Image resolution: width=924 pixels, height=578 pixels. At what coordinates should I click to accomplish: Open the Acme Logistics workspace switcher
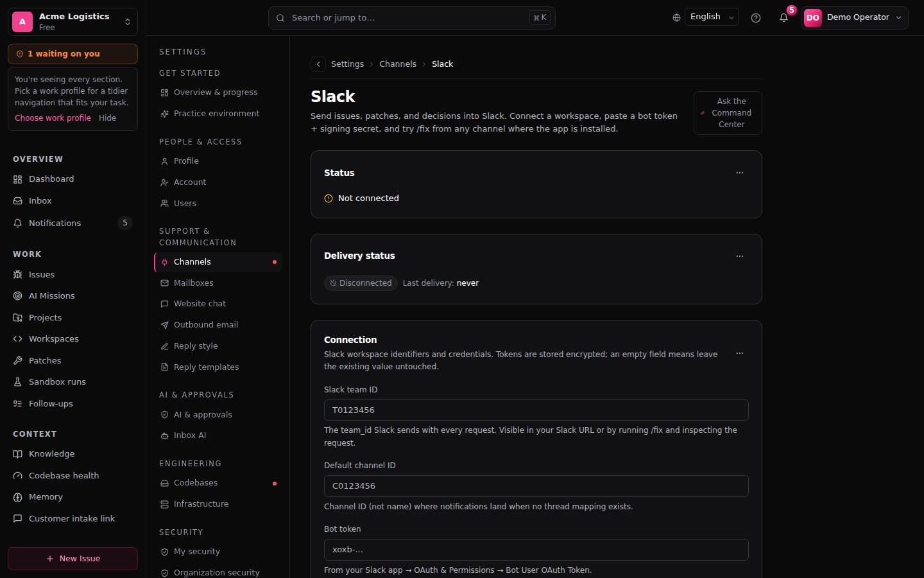point(73,22)
